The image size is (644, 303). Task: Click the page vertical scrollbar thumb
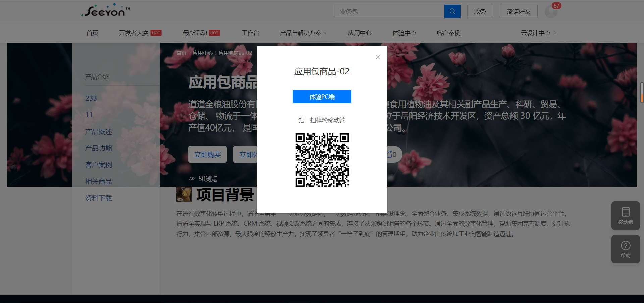click(x=642, y=92)
